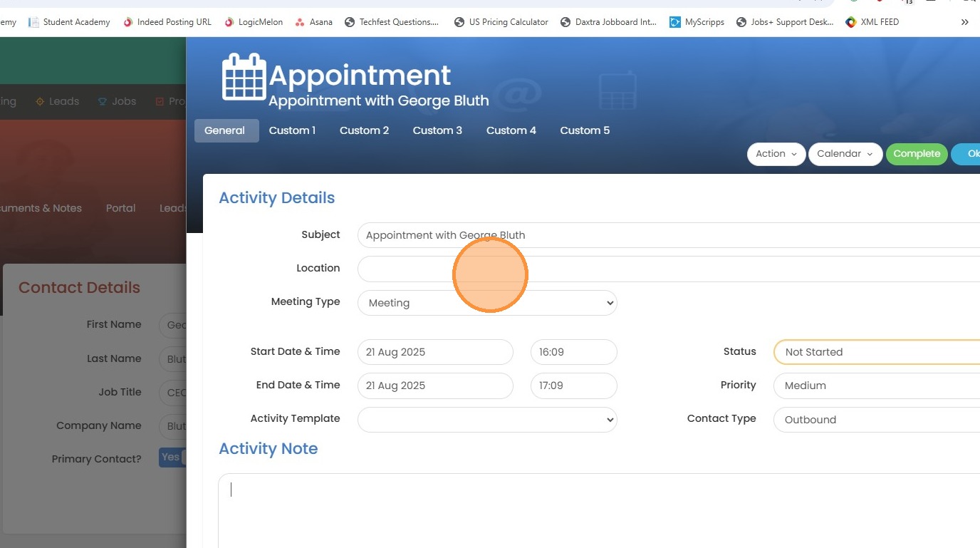Switch to the Custom 1 tab
The height and width of the screenshot is (548, 980).
pos(292,130)
